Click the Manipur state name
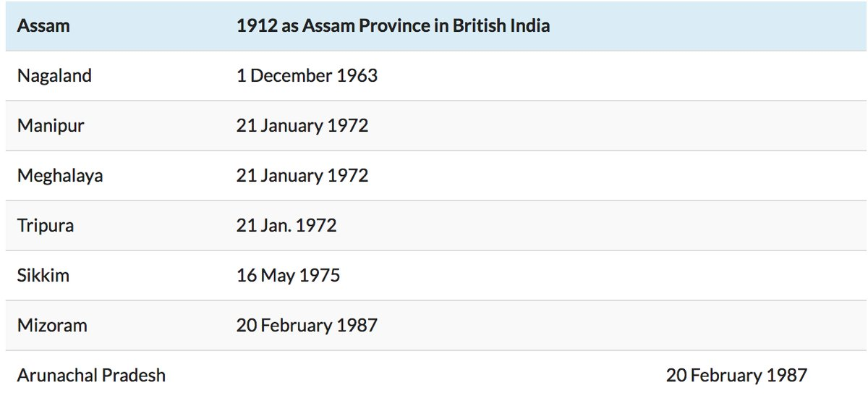The image size is (868, 401). 51,125
